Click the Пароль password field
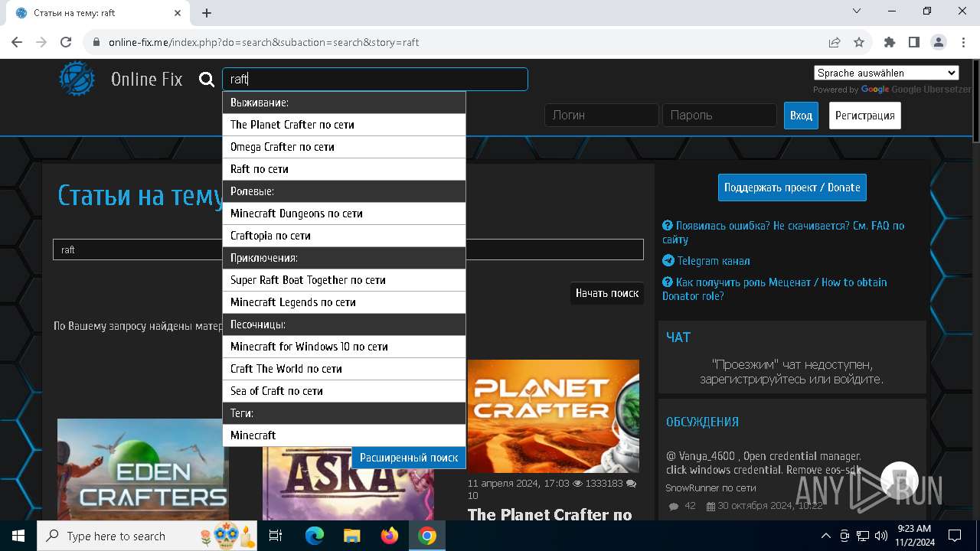 pos(720,115)
